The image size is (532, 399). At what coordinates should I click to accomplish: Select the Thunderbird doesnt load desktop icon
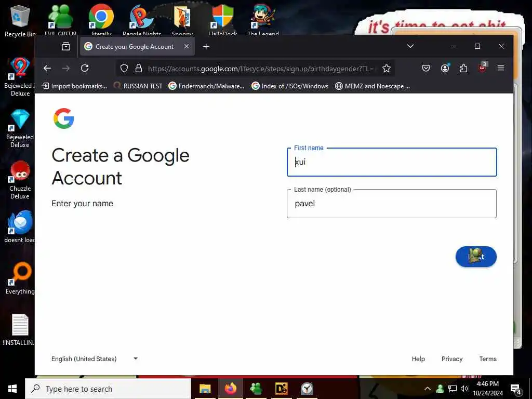pos(20,227)
